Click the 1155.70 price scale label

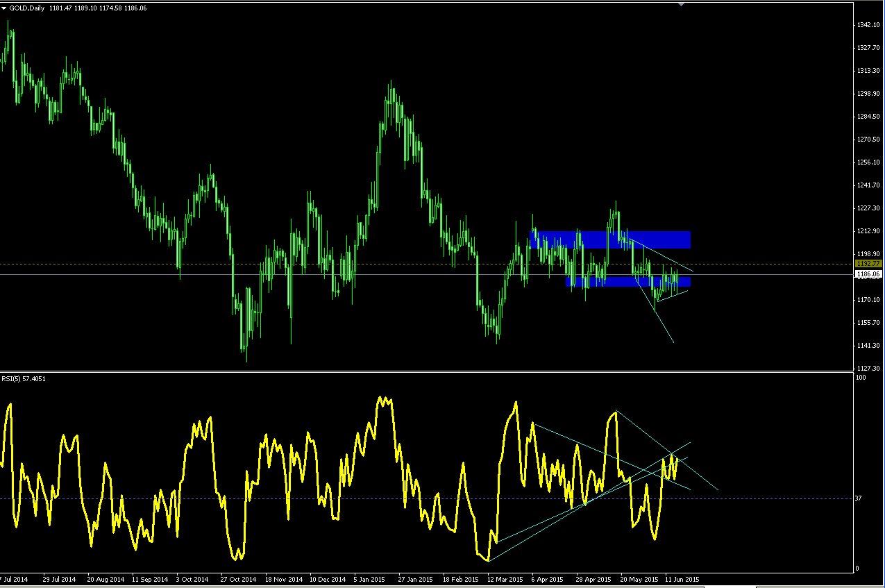[868, 323]
